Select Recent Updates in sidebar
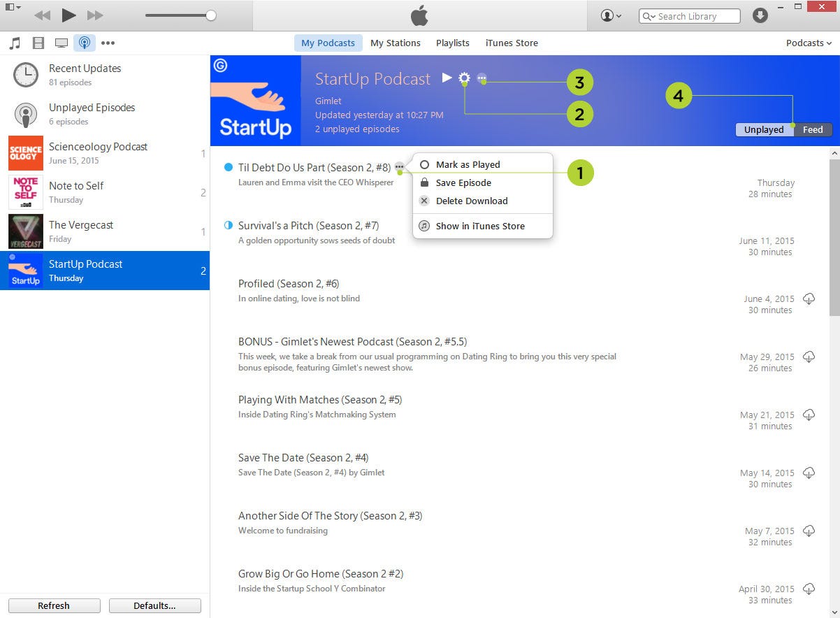This screenshot has height=618, width=840. 105,74
